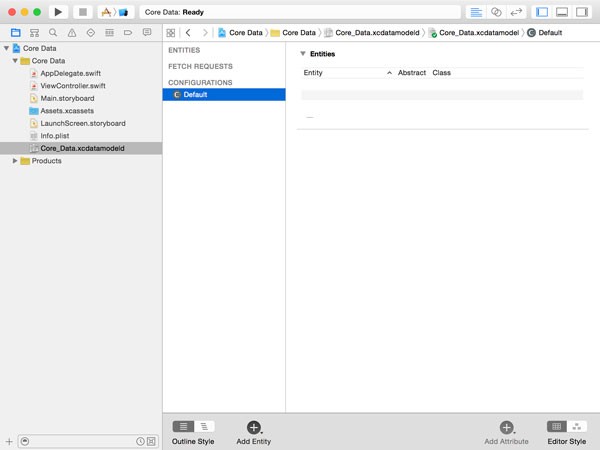Open the Assistant editor
This screenshot has height=450, width=600.
click(496, 12)
